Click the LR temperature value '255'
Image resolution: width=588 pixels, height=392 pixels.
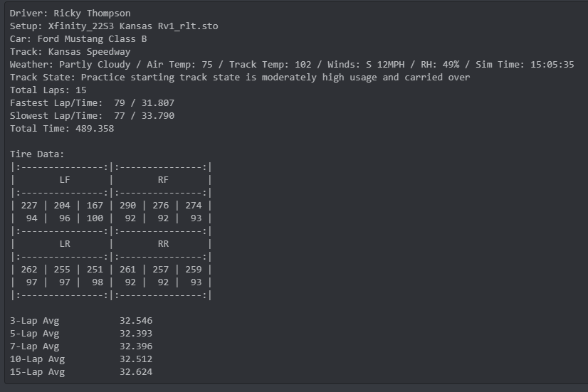click(x=62, y=270)
